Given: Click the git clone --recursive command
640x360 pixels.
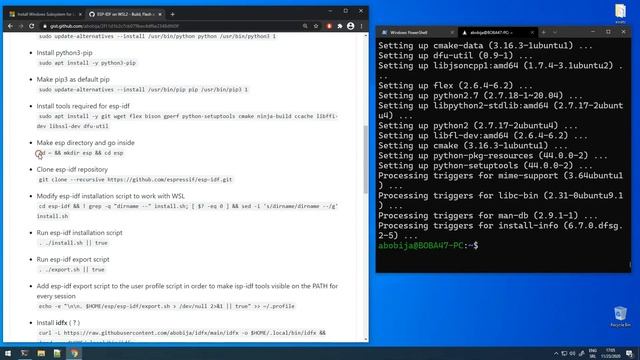Looking at the screenshot, I should [x=135, y=180].
